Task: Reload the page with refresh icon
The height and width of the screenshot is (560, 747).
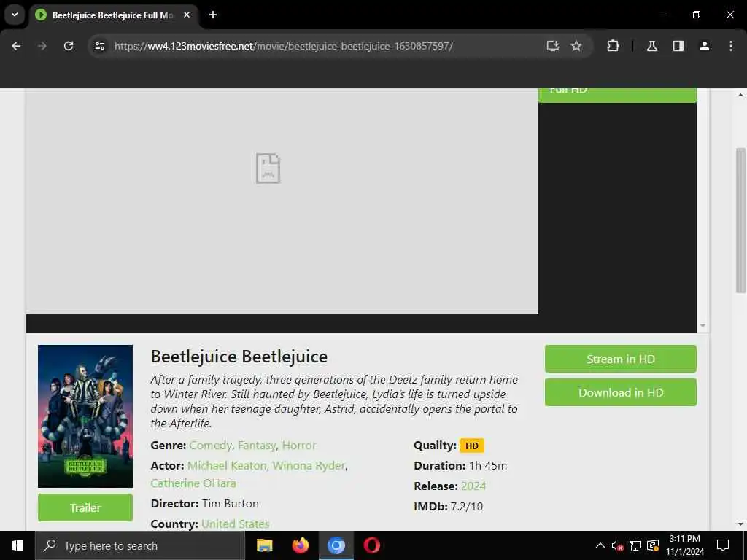Action: [69, 46]
